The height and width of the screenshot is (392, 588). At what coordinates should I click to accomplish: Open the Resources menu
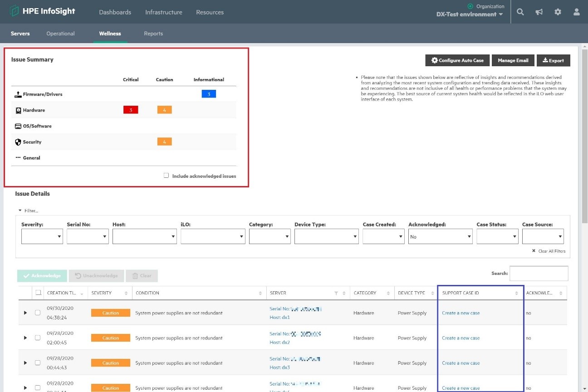click(x=210, y=12)
